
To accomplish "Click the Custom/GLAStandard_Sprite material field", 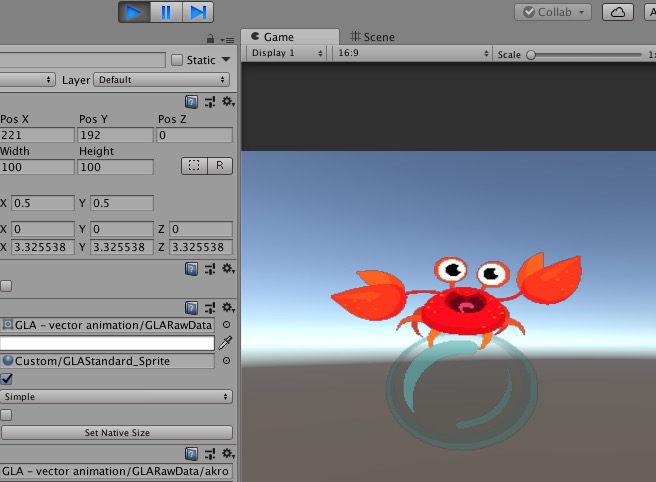I will coord(108,361).
